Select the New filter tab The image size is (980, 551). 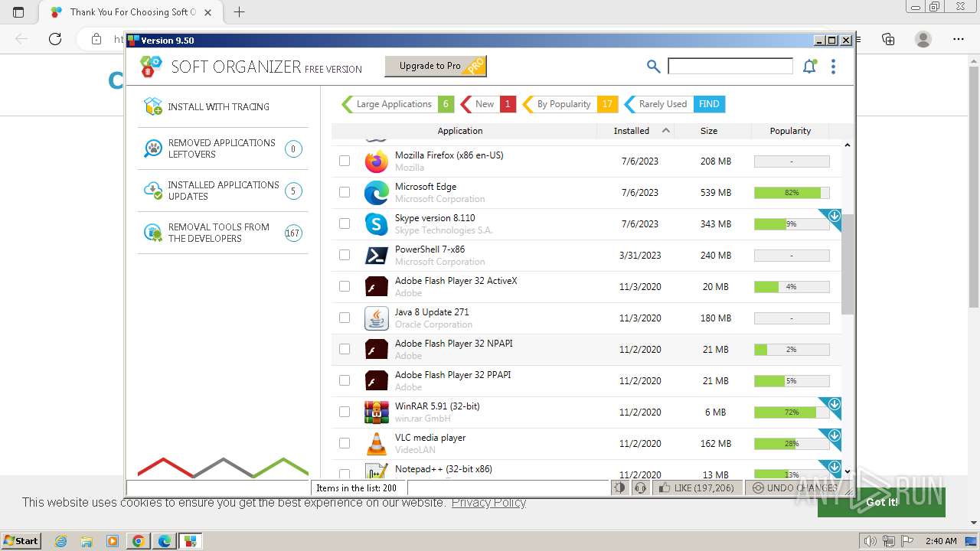coord(488,104)
